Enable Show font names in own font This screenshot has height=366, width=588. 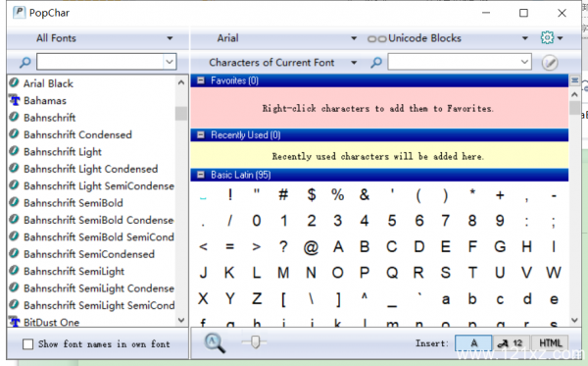point(27,343)
